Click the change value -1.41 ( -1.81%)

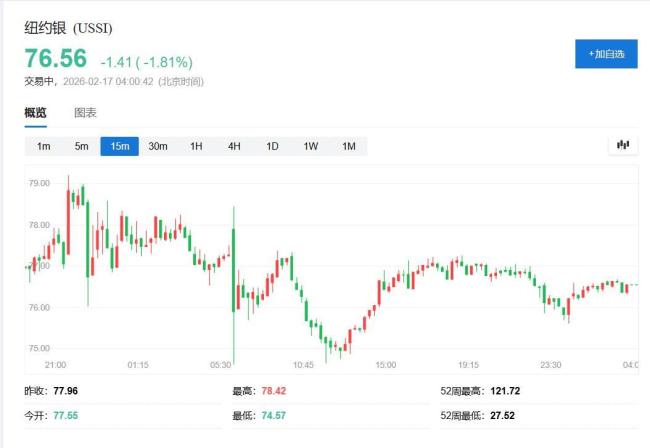(x=147, y=62)
